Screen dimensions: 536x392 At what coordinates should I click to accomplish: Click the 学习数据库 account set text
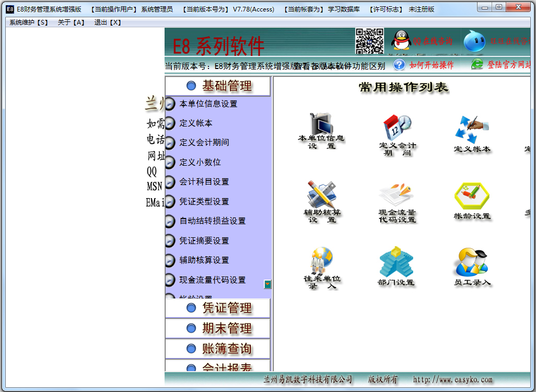[344, 9]
